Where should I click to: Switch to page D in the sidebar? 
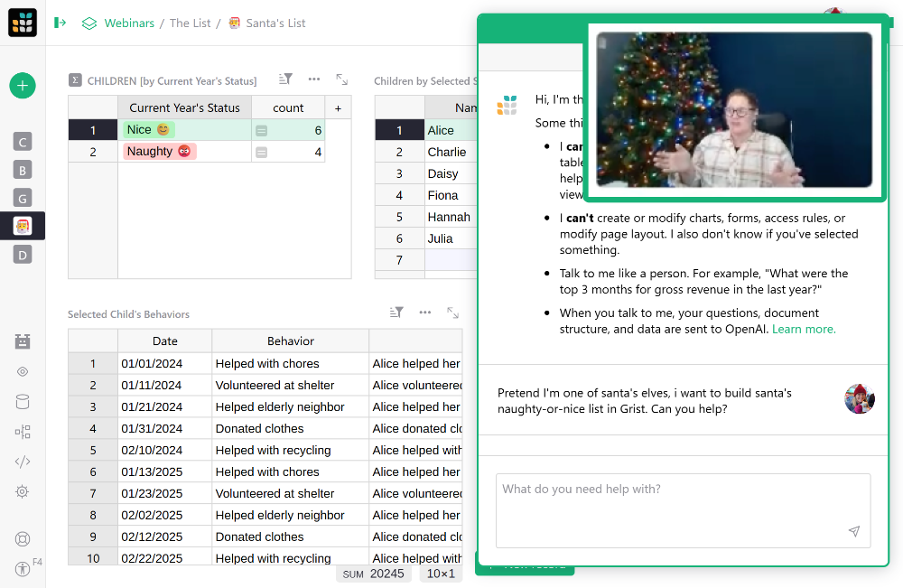(x=23, y=255)
